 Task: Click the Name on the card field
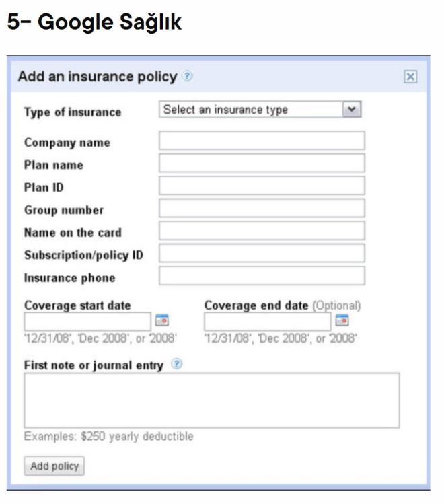tap(262, 231)
